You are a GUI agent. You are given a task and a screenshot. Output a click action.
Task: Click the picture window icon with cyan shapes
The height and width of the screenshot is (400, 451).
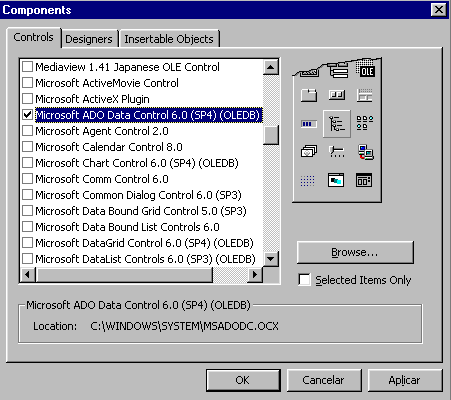coord(336,180)
